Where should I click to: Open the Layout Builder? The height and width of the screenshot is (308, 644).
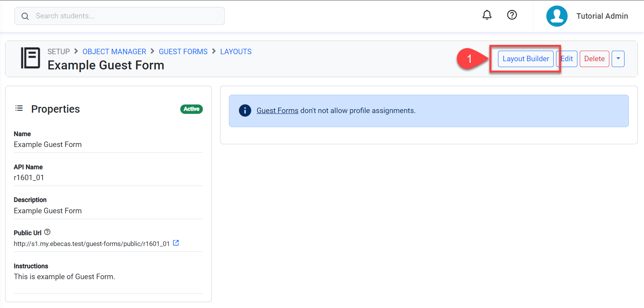[x=525, y=59]
